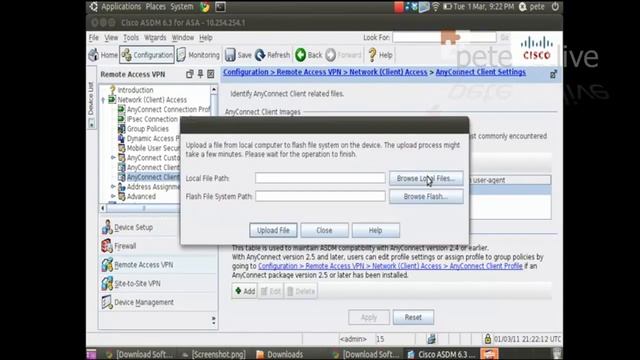
Task: Select Dynamic Access Policies tree item
Action: [x=153, y=138]
